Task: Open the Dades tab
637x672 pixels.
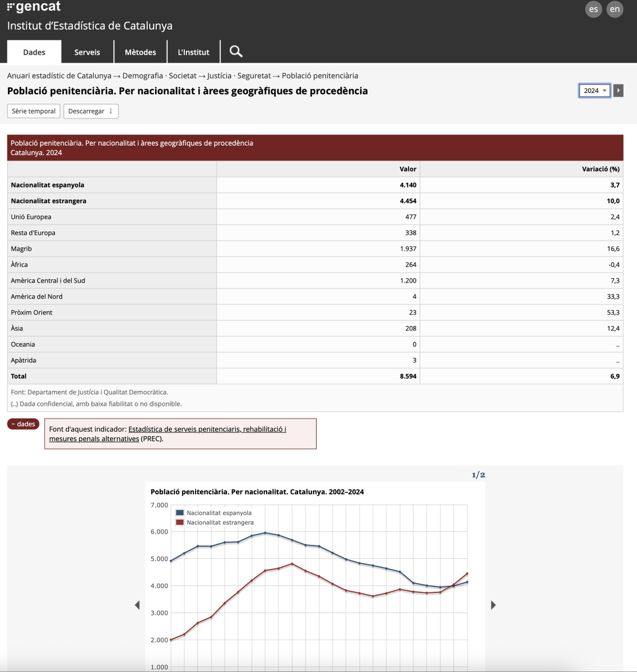Action: (34, 52)
